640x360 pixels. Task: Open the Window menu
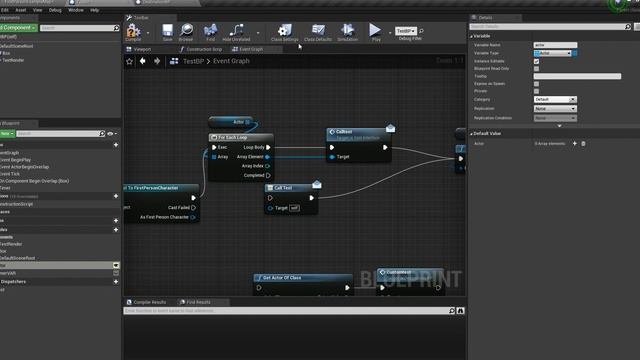point(76,10)
